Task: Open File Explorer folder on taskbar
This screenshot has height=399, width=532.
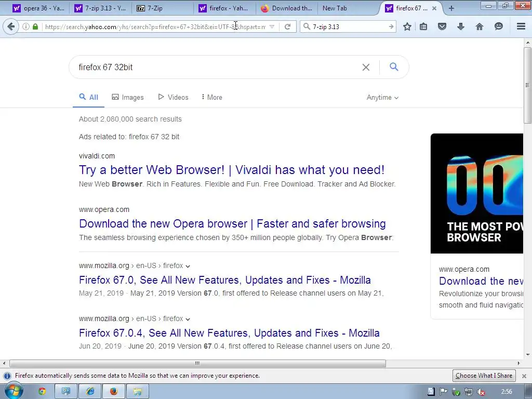Action: (x=137, y=392)
